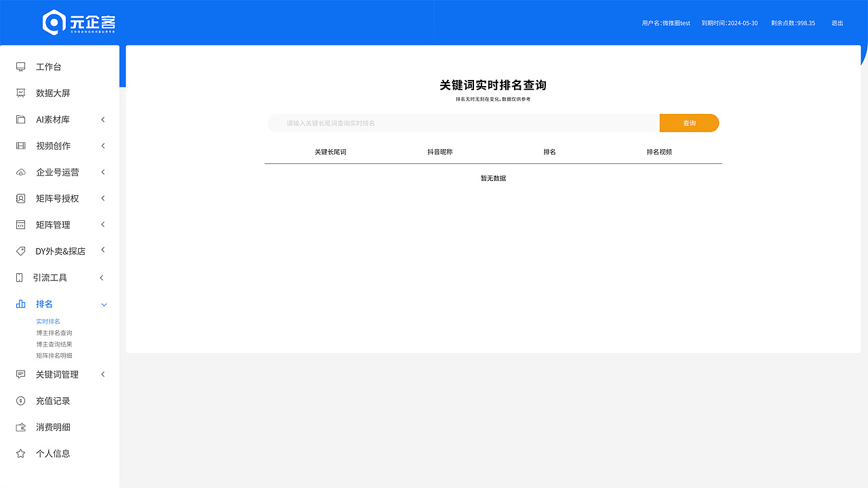Click the 退出 logout button
The height and width of the screenshot is (488, 868).
point(837,22)
